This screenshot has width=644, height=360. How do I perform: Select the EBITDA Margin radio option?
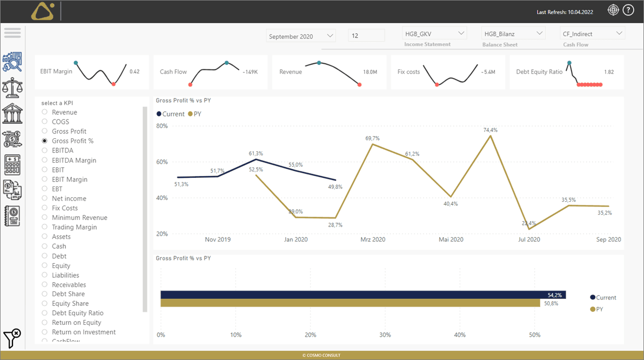pyautogui.click(x=45, y=161)
